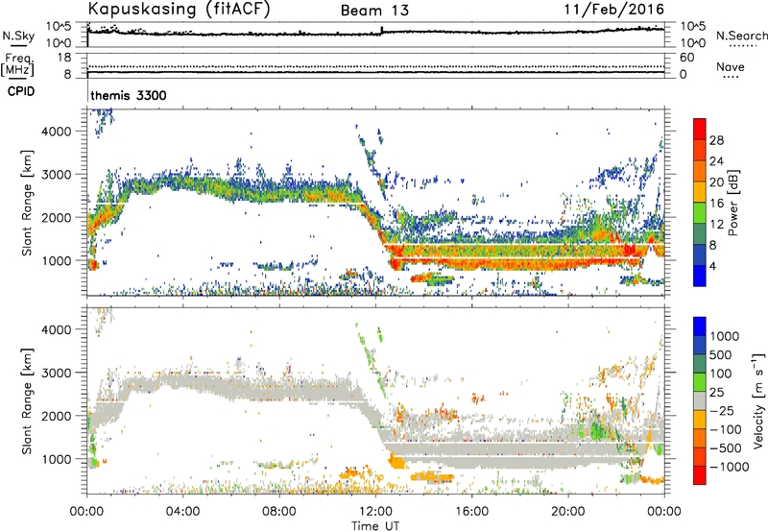Click the 'Nave' legend label
The width and height of the screenshot is (768, 532).
coord(731,67)
